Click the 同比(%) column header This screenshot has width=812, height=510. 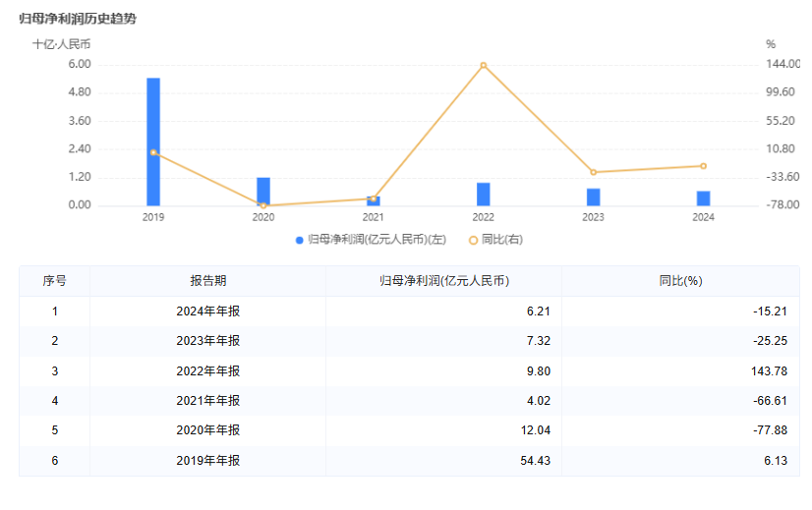click(680, 281)
